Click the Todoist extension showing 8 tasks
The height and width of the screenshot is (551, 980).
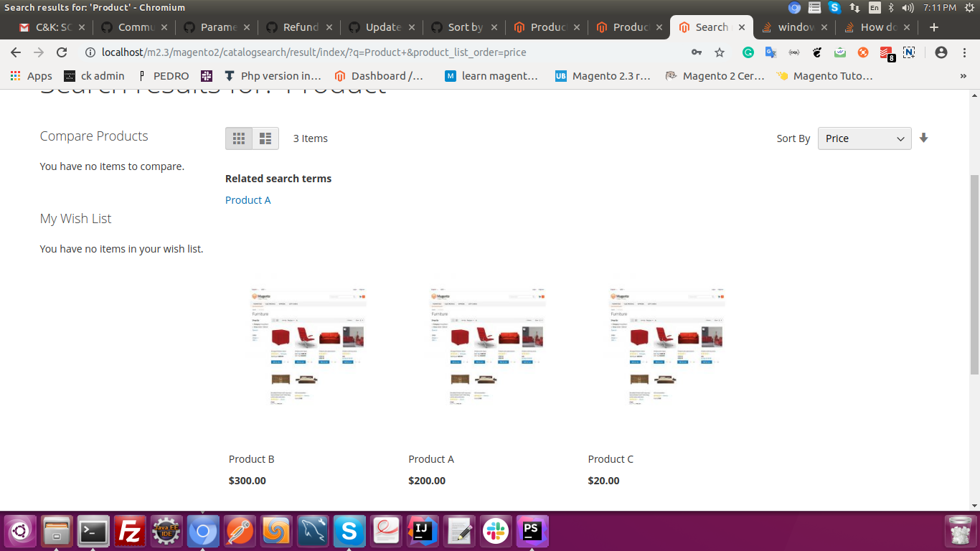[886, 52]
